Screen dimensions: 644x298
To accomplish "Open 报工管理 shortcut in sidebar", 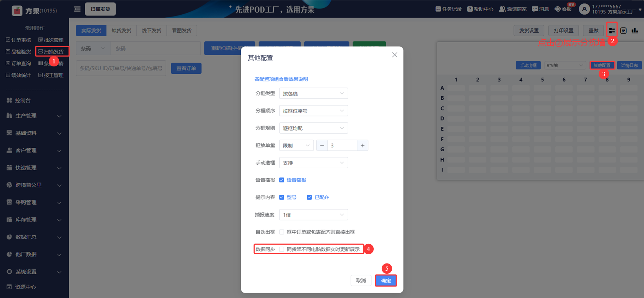I will click(x=51, y=75).
